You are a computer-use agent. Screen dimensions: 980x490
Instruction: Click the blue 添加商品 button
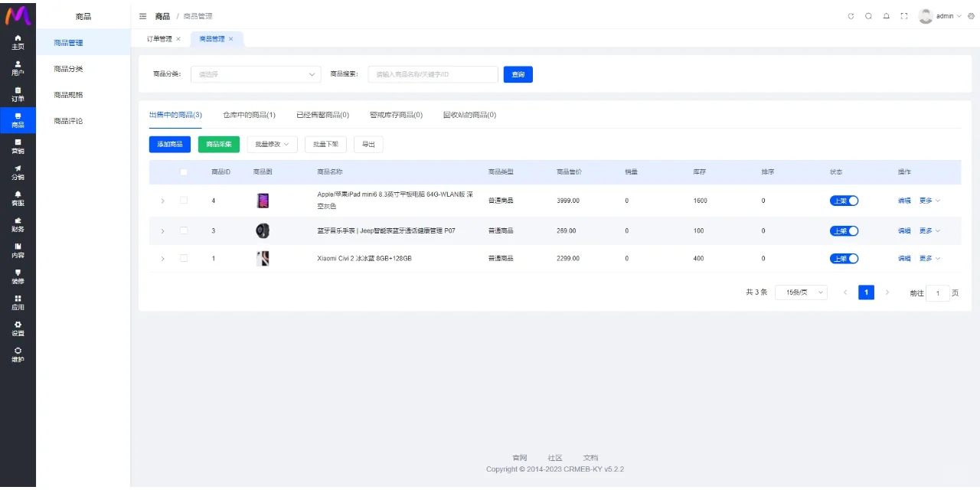pos(169,144)
